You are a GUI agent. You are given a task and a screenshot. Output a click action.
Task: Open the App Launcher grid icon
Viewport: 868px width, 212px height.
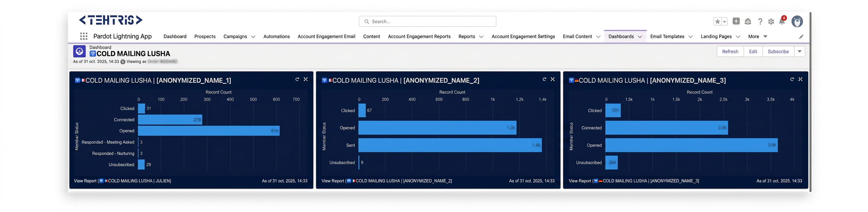[84, 36]
